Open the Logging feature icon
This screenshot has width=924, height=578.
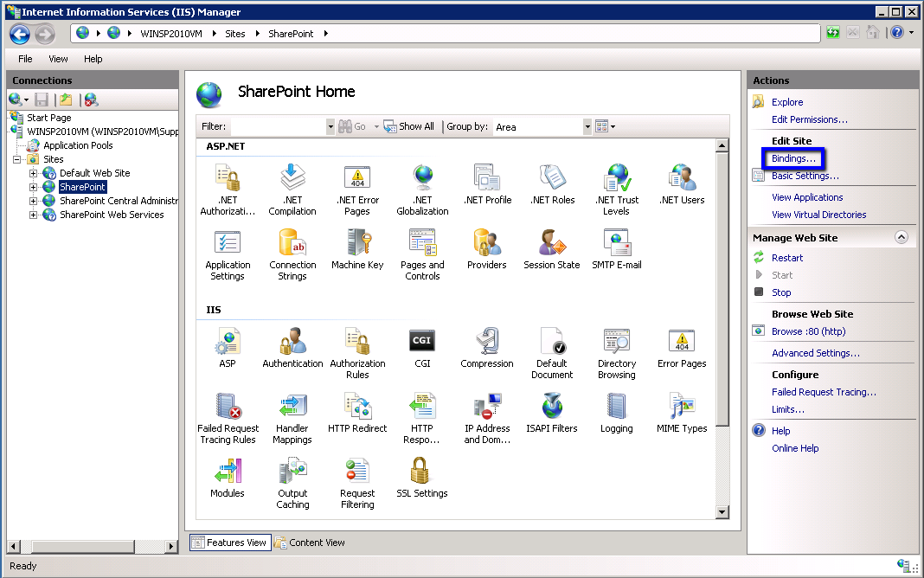(x=616, y=408)
